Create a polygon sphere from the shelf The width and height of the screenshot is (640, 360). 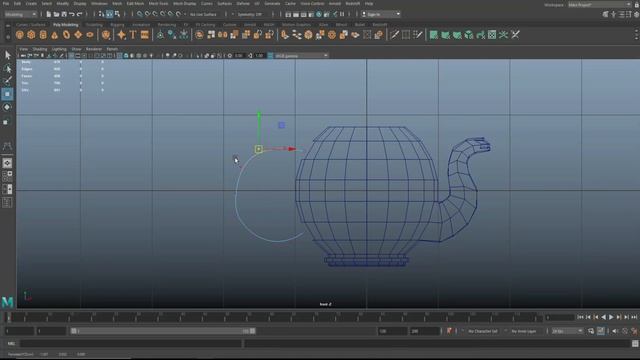20,35
